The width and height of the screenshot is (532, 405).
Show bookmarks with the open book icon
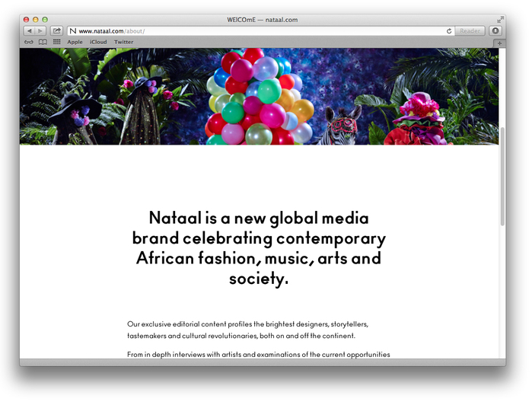click(43, 42)
